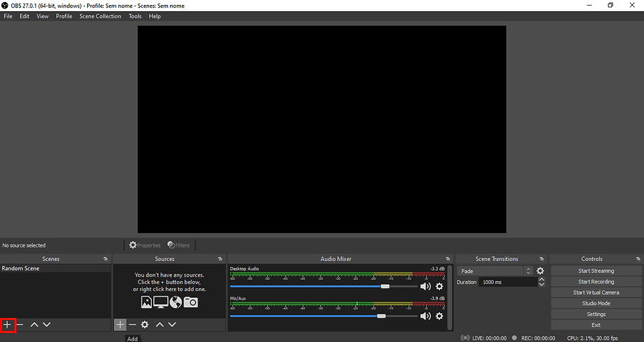The height and width of the screenshot is (342, 644).
Task: Click the Properties button above the docks
Action: click(145, 245)
